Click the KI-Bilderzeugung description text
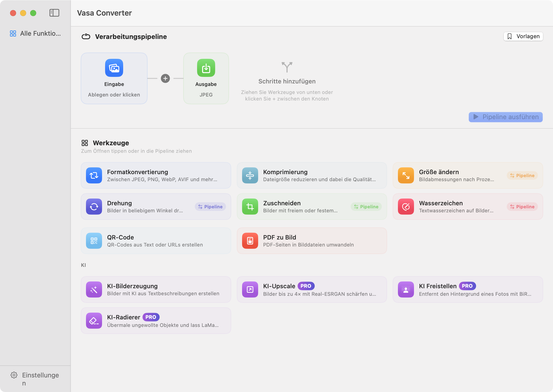The image size is (553, 392). click(163, 293)
